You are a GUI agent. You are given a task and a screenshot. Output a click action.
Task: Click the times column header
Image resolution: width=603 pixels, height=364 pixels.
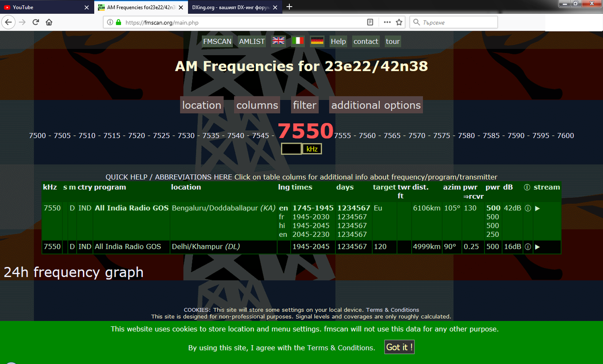click(302, 187)
